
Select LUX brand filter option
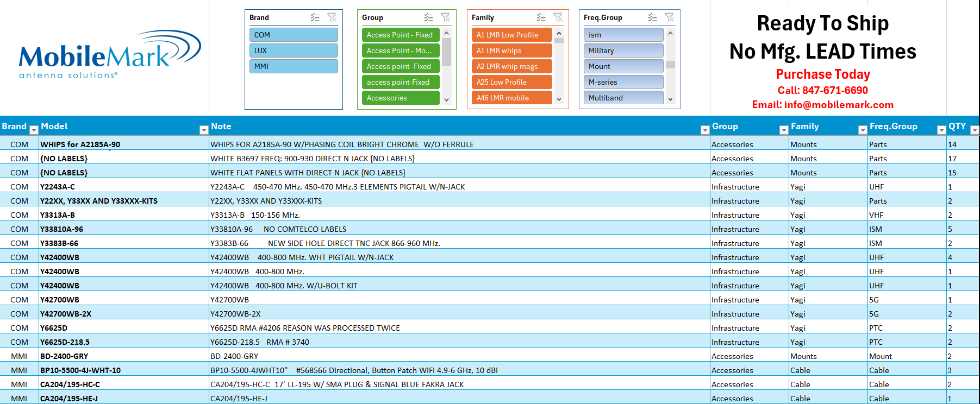[x=294, y=50]
